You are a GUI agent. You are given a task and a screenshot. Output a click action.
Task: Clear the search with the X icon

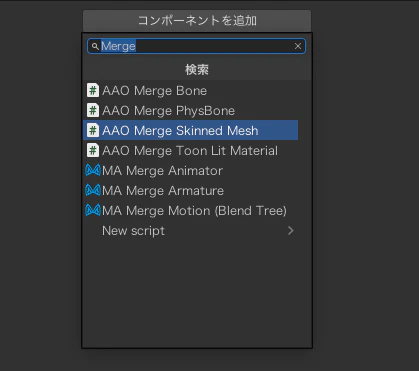tap(298, 46)
